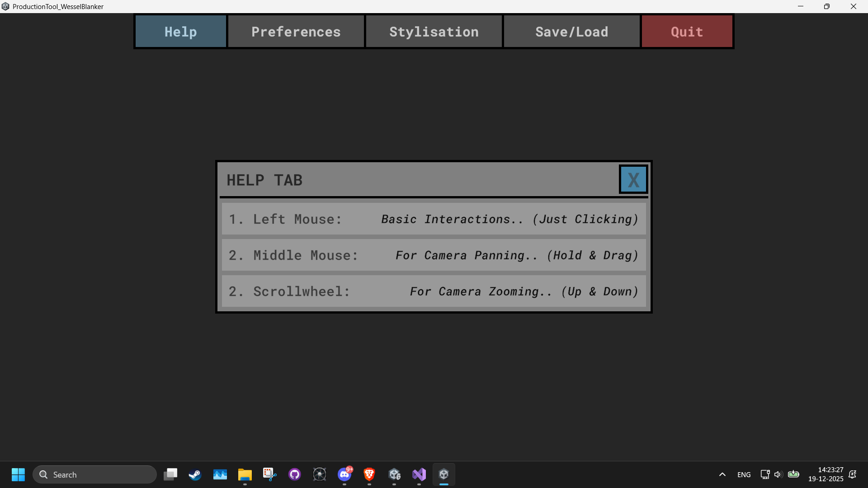This screenshot has height=488, width=868.
Task: Open the Preferences tab
Action: pyautogui.click(x=296, y=32)
